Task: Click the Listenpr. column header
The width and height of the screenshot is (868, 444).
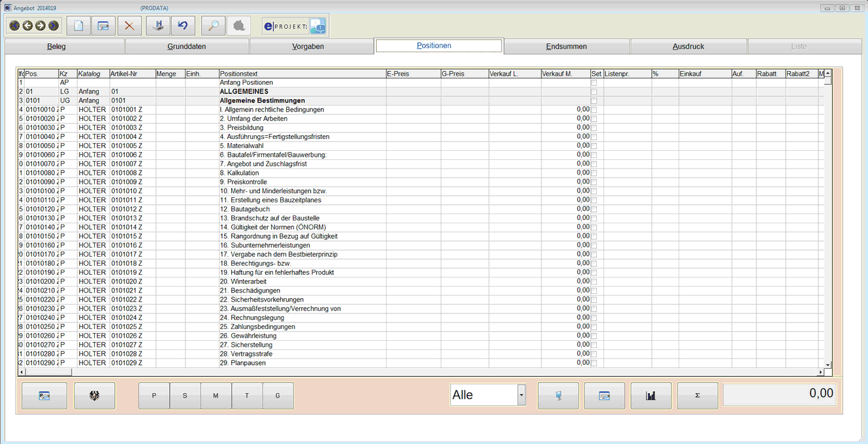Action: [628, 74]
